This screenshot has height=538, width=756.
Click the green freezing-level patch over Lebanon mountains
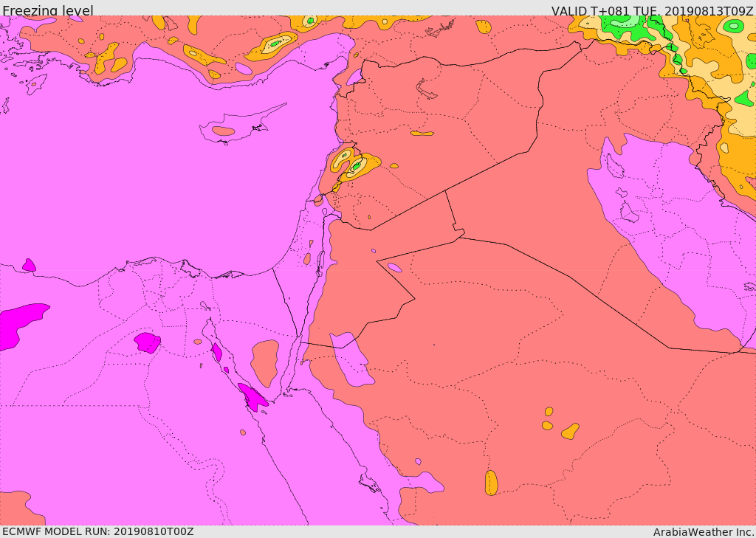click(357, 166)
